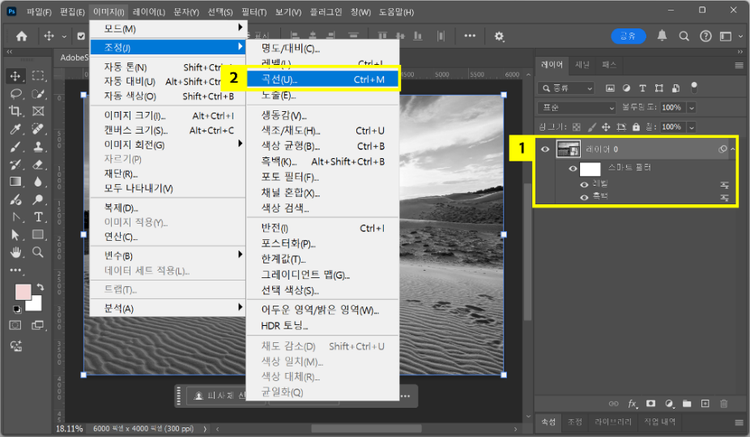Open the notifications bell icon
This screenshot has height=437, width=750.
[x=662, y=36]
